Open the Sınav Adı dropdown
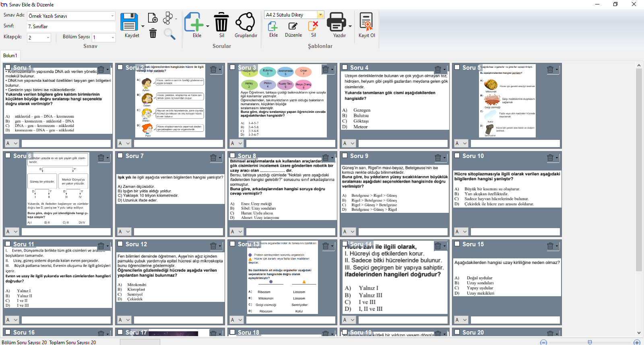 click(112, 16)
